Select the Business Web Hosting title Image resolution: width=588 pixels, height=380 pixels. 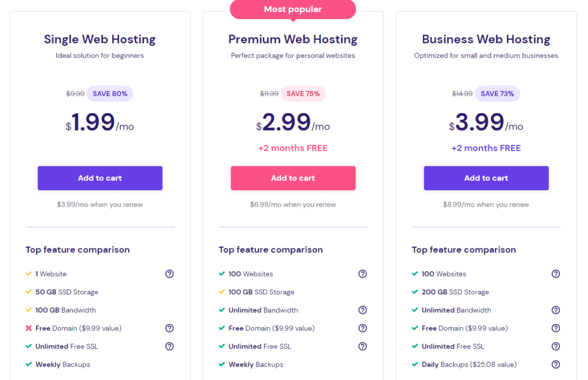click(486, 39)
